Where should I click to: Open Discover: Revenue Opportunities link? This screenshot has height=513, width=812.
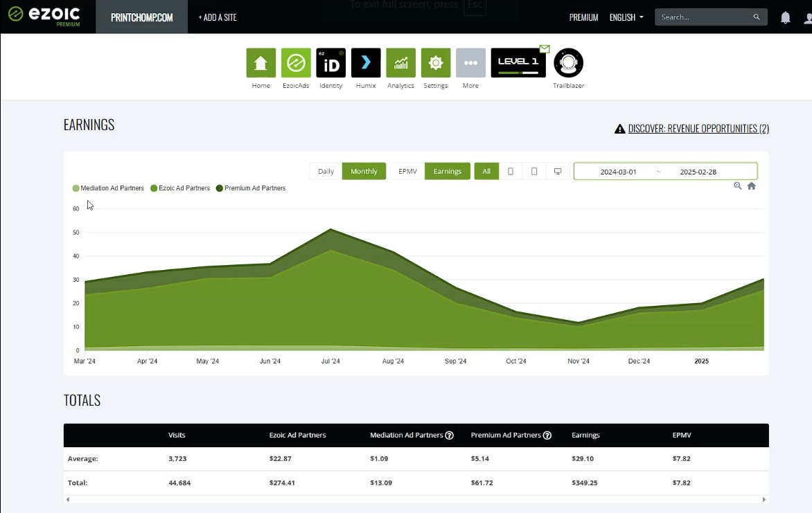pyautogui.click(x=698, y=128)
